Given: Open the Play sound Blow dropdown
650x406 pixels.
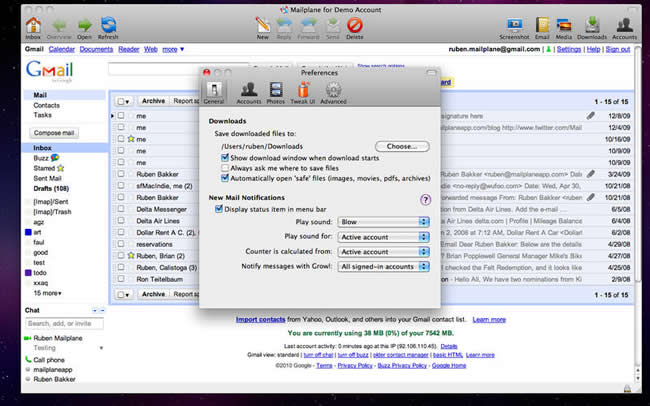Looking at the screenshot, I should (383, 222).
